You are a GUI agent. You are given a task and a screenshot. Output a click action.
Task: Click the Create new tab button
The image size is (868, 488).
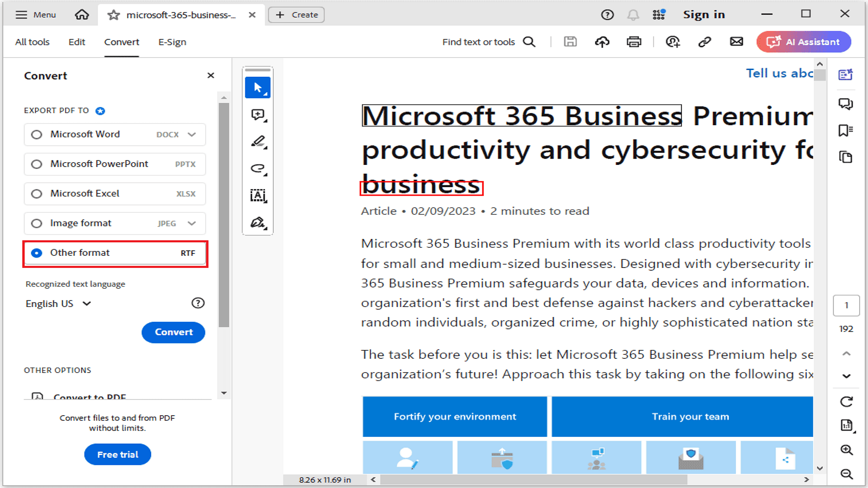click(x=296, y=15)
